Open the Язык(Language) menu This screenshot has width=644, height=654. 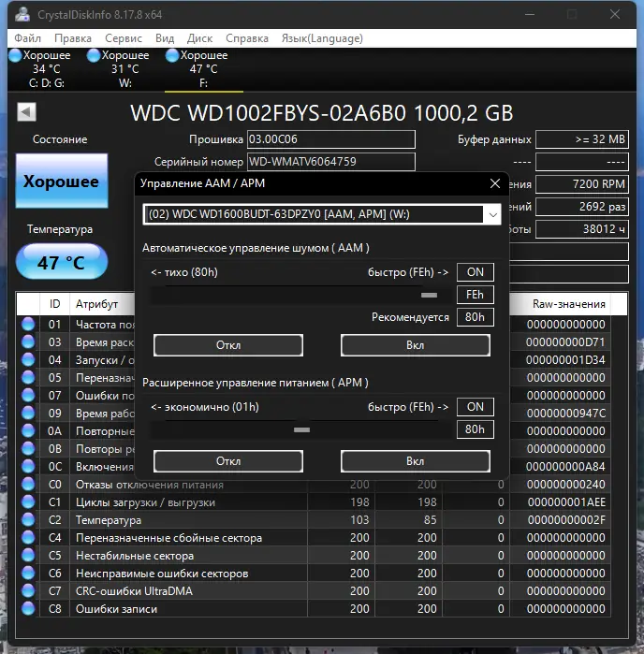[x=322, y=38]
